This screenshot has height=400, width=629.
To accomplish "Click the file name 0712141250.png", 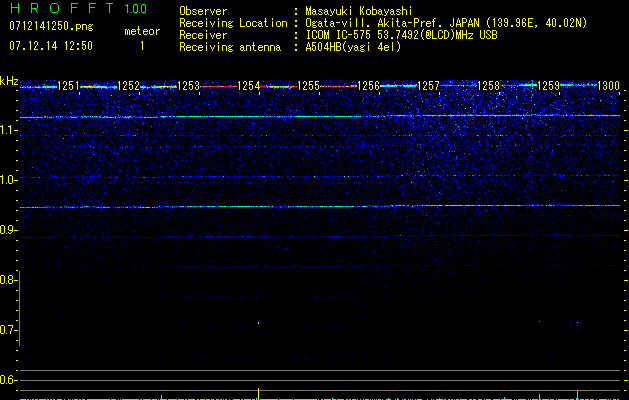I will coord(51,26).
